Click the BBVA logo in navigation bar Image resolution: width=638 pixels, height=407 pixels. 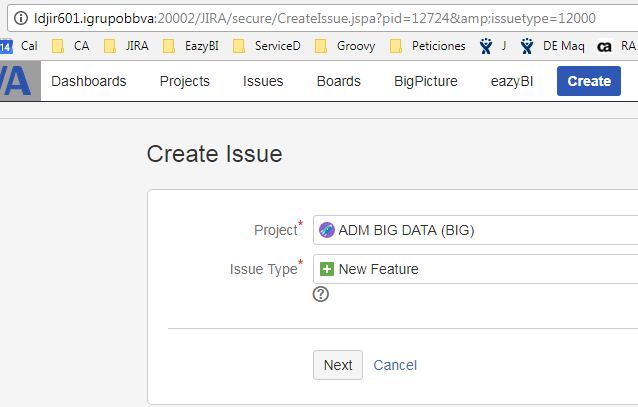click(x=20, y=81)
